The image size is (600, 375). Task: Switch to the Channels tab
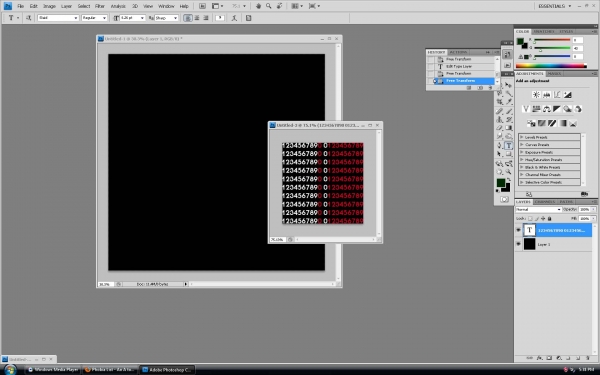click(x=545, y=202)
